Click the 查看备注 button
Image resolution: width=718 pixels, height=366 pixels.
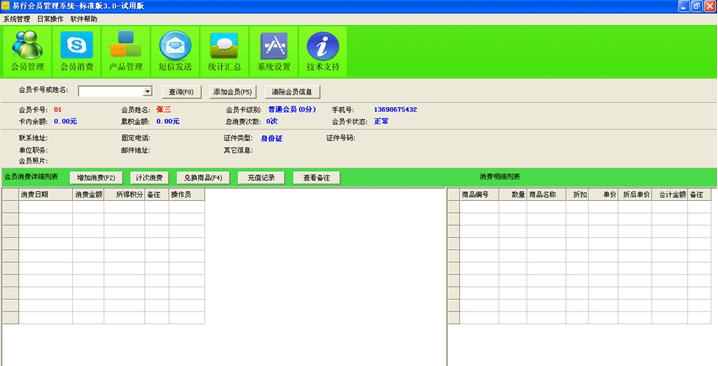point(316,178)
